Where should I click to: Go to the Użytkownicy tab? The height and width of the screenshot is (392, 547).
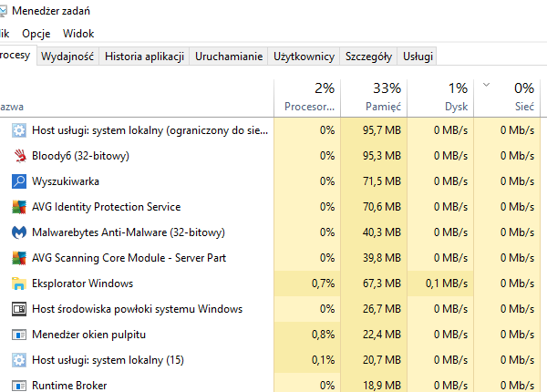(304, 57)
